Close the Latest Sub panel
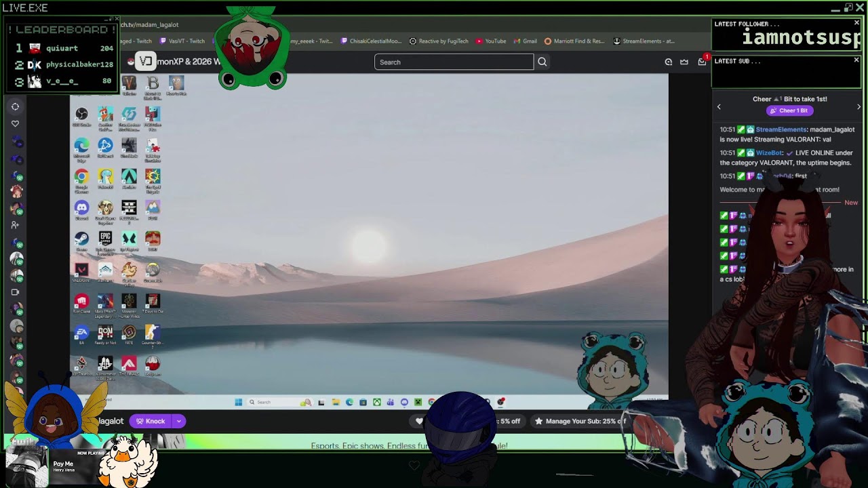Viewport: 868px width, 488px height. point(856,60)
